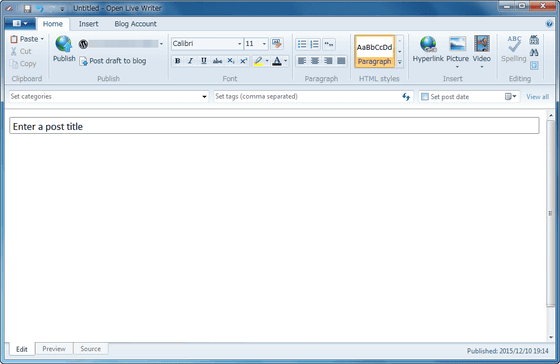560x364 pixels.
Task: Toggle strikethrough formatting
Action: tap(217, 61)
